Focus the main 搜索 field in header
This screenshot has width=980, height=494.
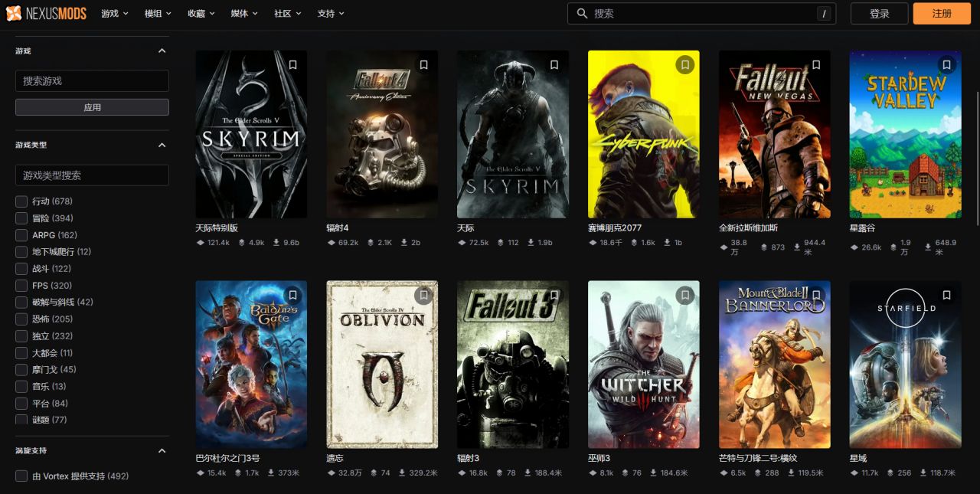tap(701, 14)
